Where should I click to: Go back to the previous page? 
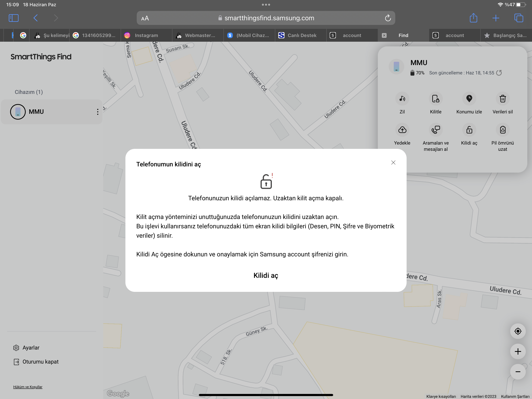(x=36, y=18)
